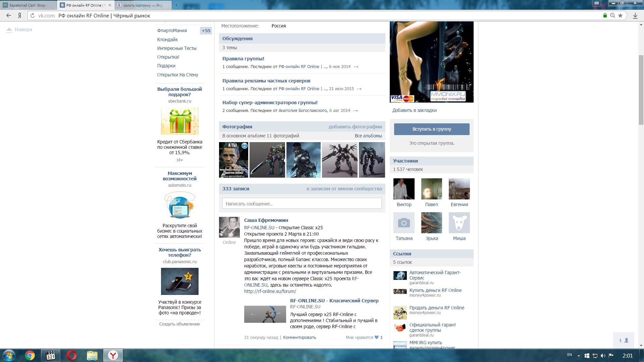
Task: Switch to Yandex browser in taskbar
Action: [113, 355]
